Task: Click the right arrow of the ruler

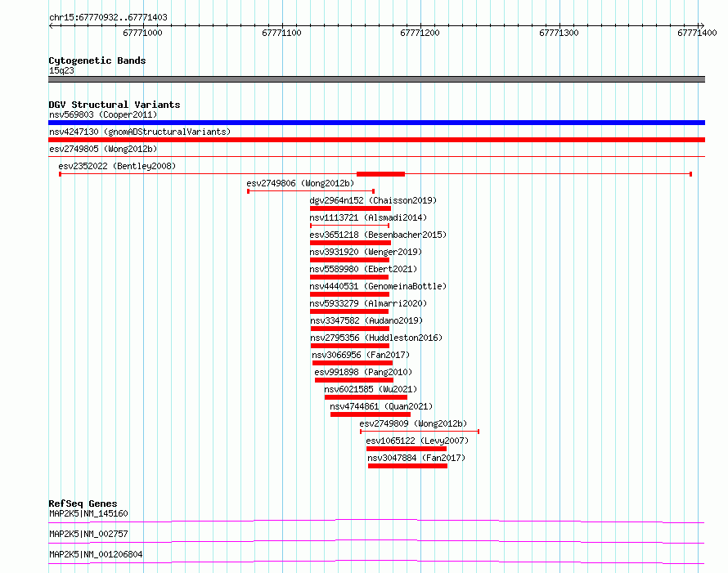Action: click(702, 25)
